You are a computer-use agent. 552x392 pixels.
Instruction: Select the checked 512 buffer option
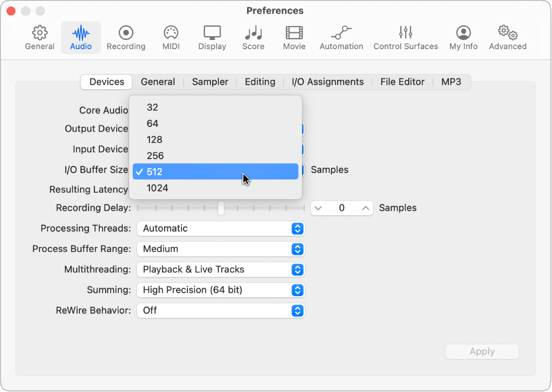215,172
